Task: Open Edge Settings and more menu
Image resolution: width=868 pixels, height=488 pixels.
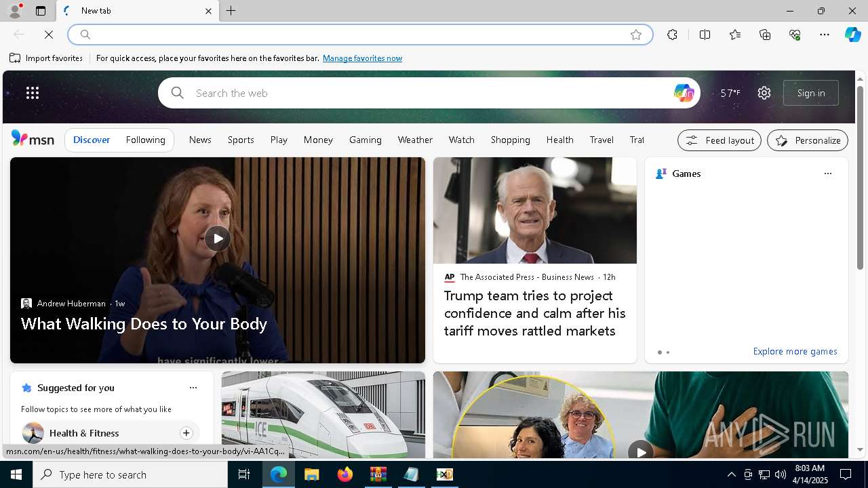Action: (825, 35)
